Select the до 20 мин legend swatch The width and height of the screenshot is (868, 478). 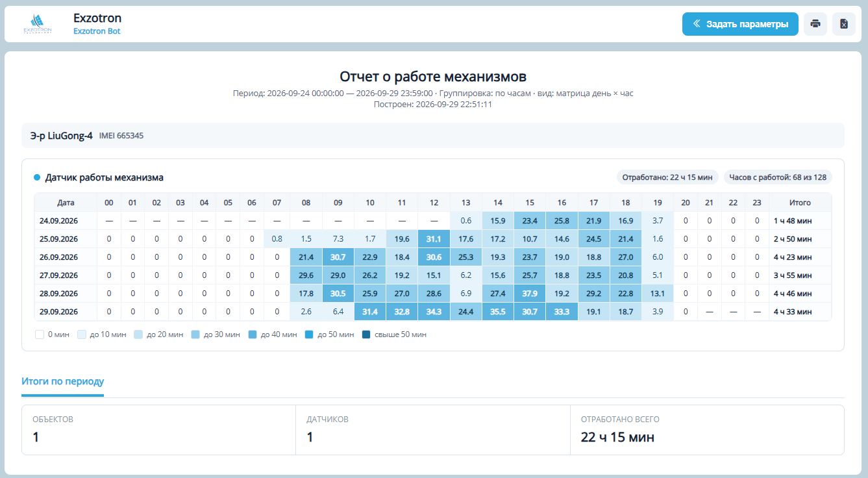click(x=138, y=335)
